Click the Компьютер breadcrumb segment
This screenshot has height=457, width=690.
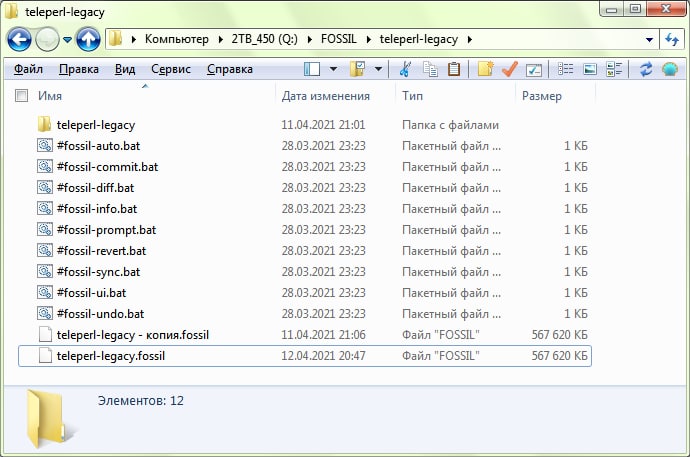click(177, 39)
